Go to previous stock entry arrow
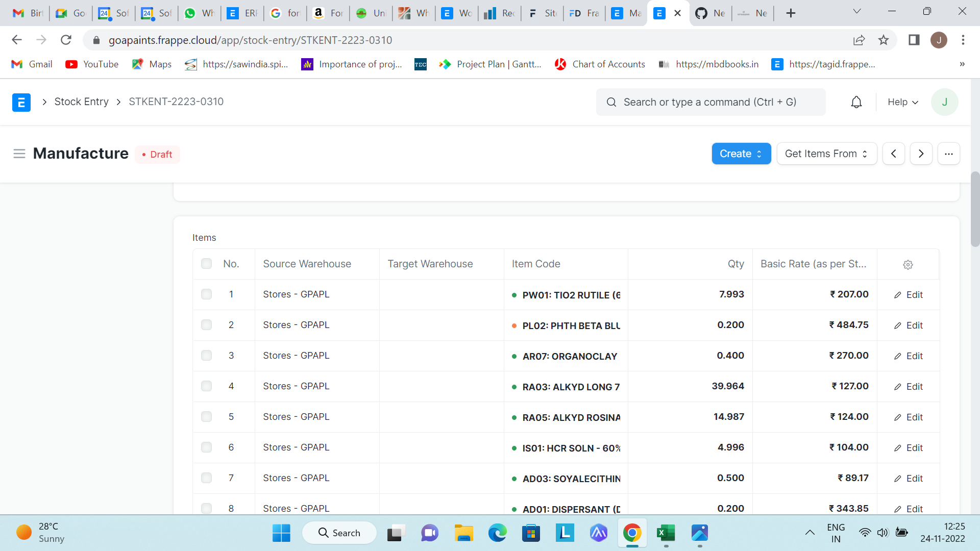 (x=893, y=154)
